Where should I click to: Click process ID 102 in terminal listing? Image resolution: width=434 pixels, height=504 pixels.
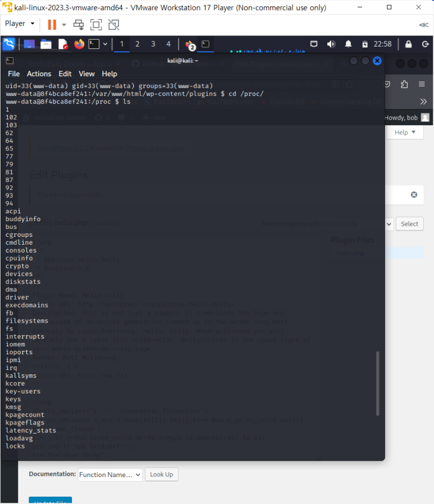pos(11,117)
